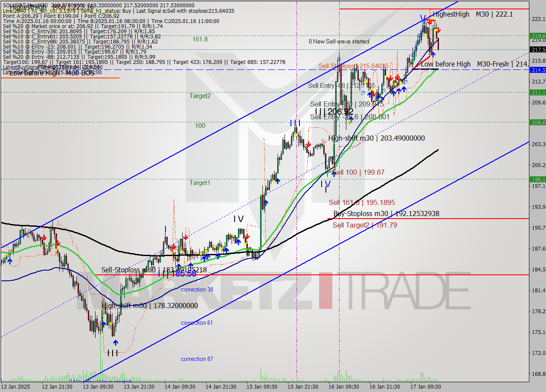
Task: Select the '0 New Sell wave started' annotation
Action: [x=339, y=41]
